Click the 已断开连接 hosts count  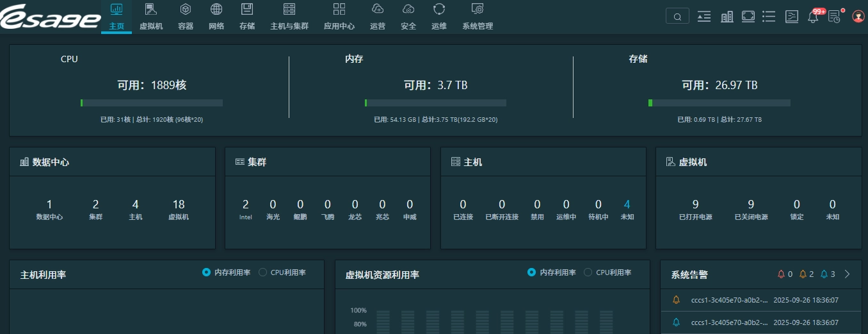(x=502, y=205)
